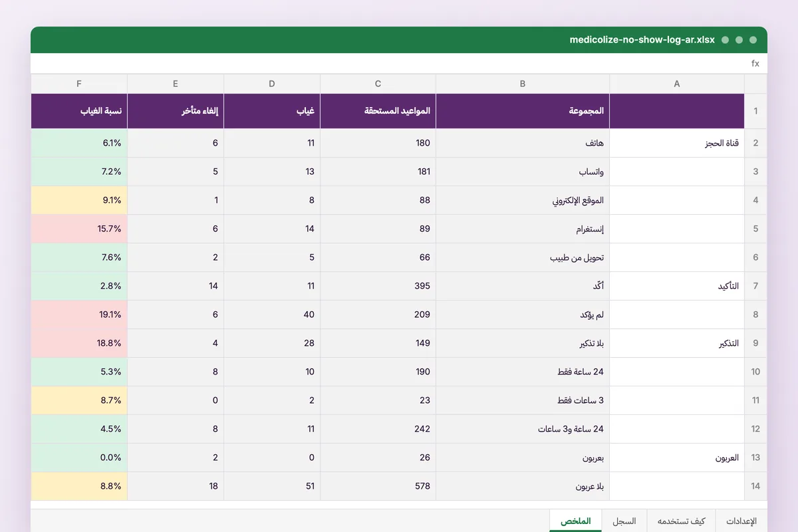Select the 24 ساعة و3 ساعات cell
This screenshot has height=532, width=798.
point(523,429)
